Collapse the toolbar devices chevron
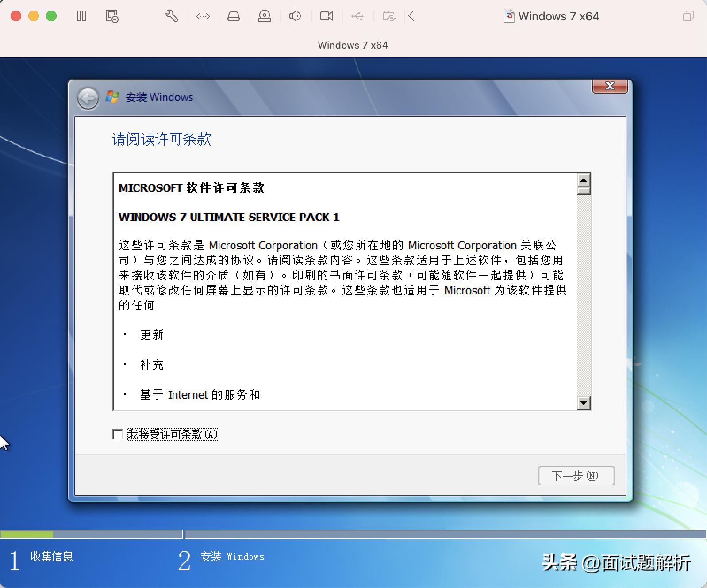This screenshot has height=588, width=707. coord(411,16)
